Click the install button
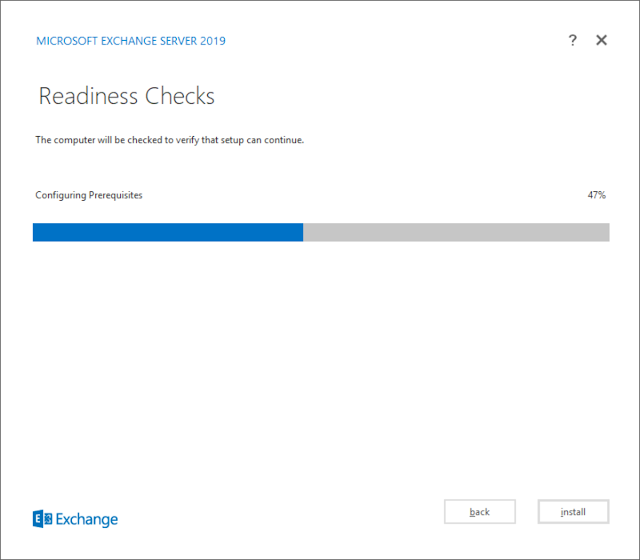640x560 pixels. pos(573,511)
